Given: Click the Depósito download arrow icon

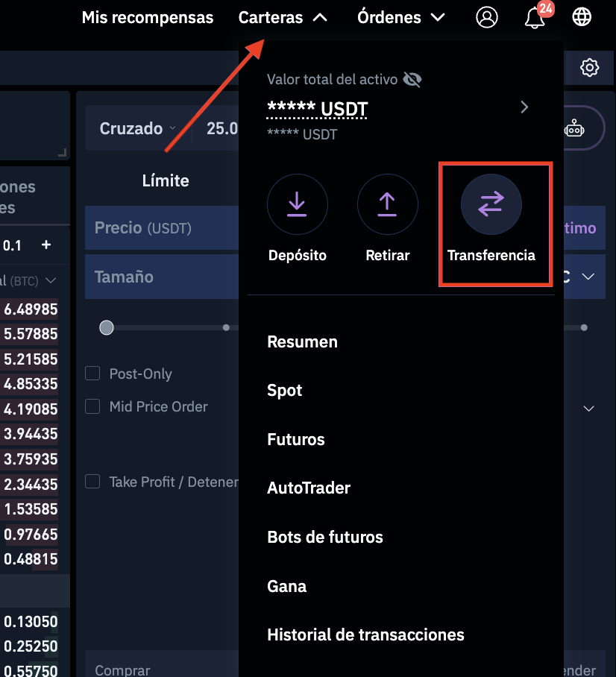Looking at the screenshot, I should click(x=297, y=204).
